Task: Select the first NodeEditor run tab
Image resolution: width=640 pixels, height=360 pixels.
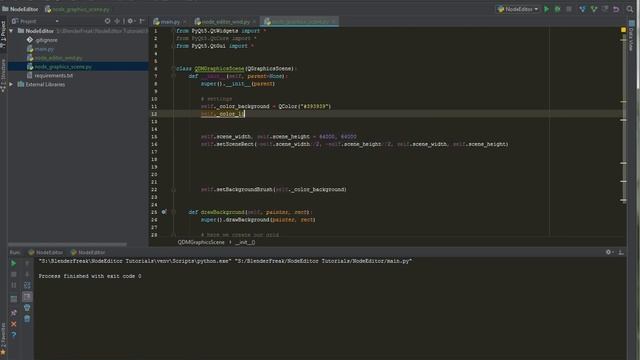Action: pos(46,252)
